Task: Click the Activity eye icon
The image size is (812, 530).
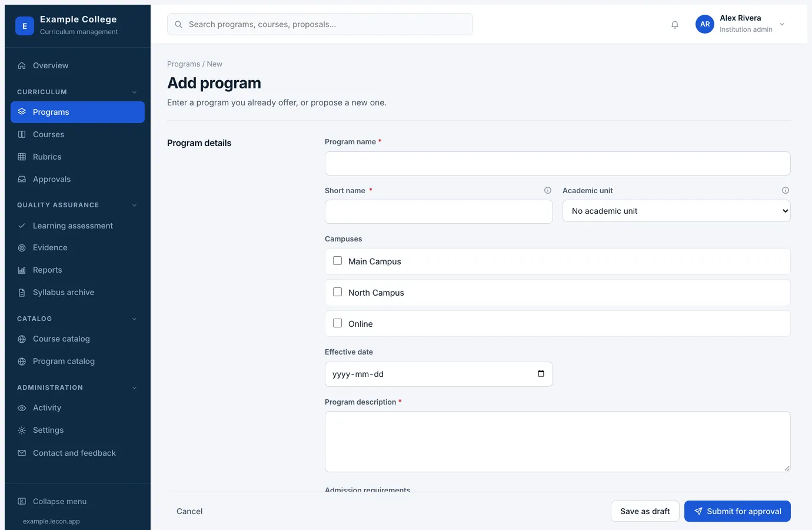Action: (22, 408)
